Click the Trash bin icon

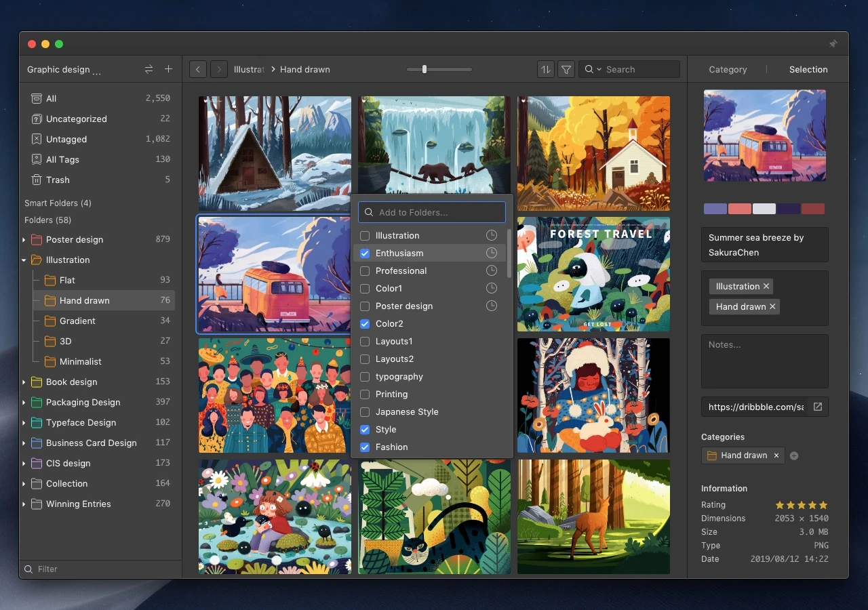coord(37,180)
